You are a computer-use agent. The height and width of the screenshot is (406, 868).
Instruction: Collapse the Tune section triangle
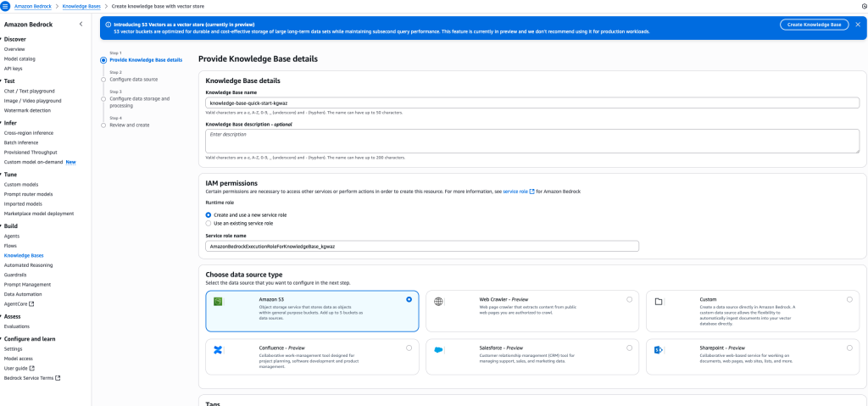click(1, 175)
